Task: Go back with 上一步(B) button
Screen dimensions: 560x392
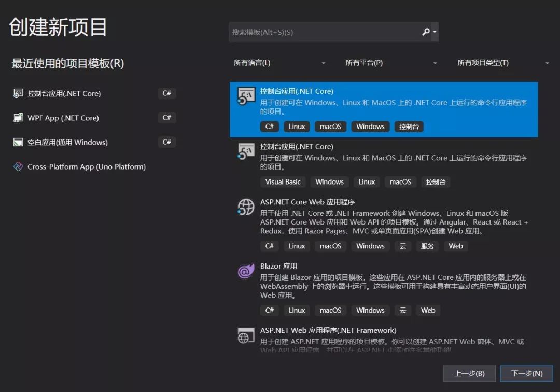Action: (469, 373)
